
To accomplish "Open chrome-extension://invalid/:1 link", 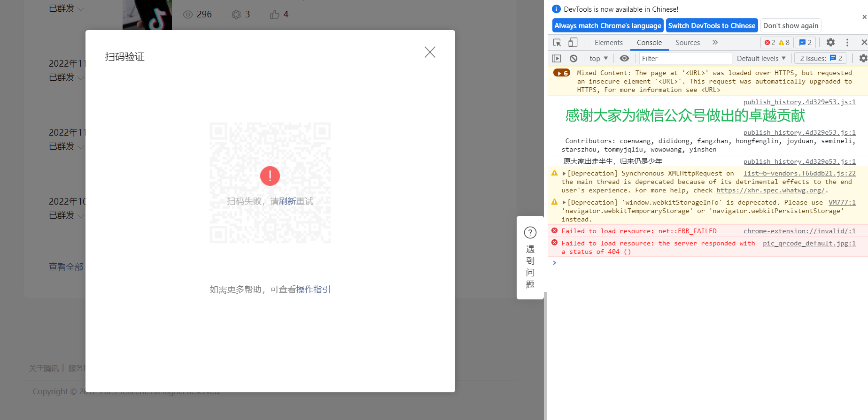I will pyautogui.click(x=799, y=231).
